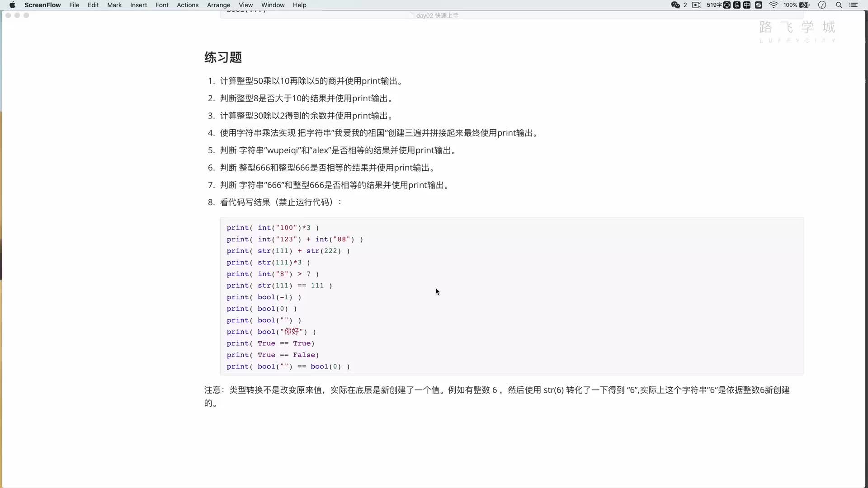Click code line int("123") + int("88")
This screenshot has height=488, width=868.
tap(295, 239)
